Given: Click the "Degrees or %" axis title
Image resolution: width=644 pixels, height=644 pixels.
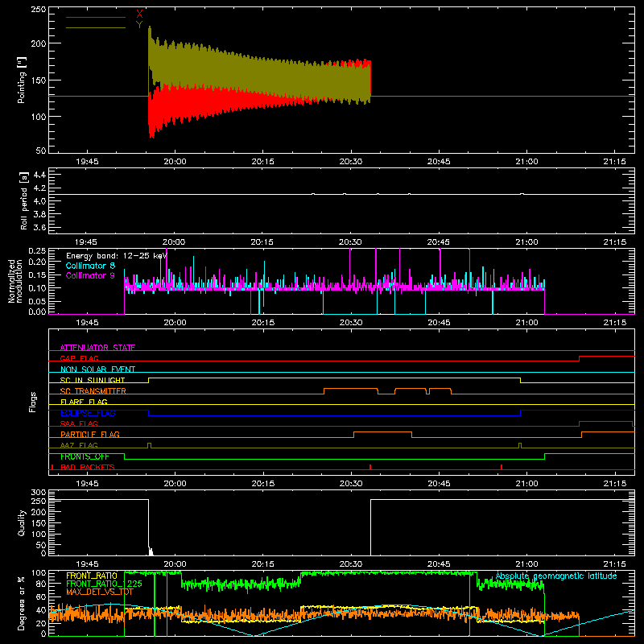Looking at the screenshot, I should click(x=22, y=603).
